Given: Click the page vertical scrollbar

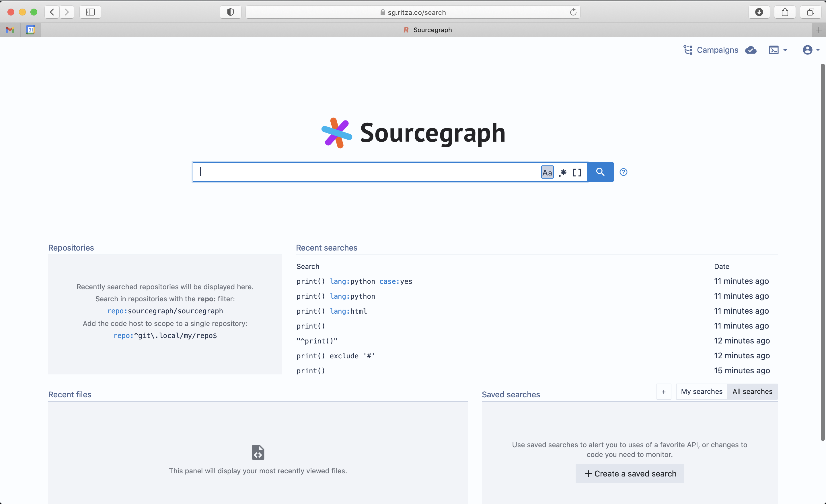Looking at the screenshot, I should pyautogui.click(x=822, y=252).
